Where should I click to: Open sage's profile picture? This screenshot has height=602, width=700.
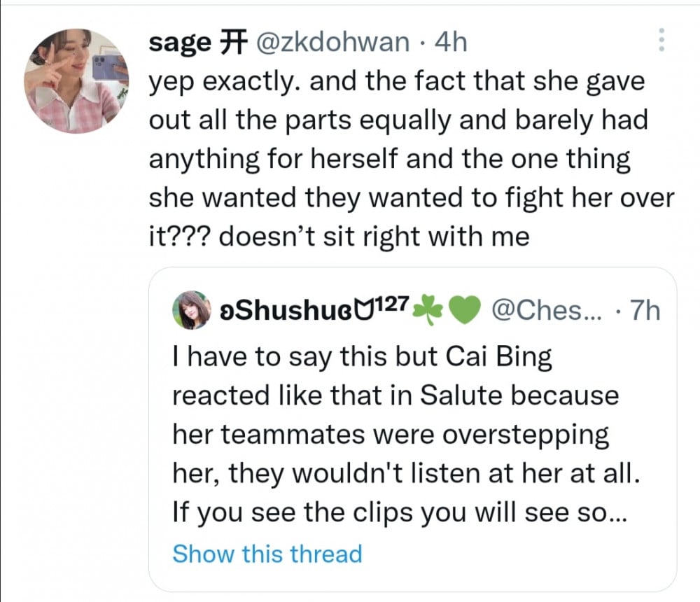76,81
